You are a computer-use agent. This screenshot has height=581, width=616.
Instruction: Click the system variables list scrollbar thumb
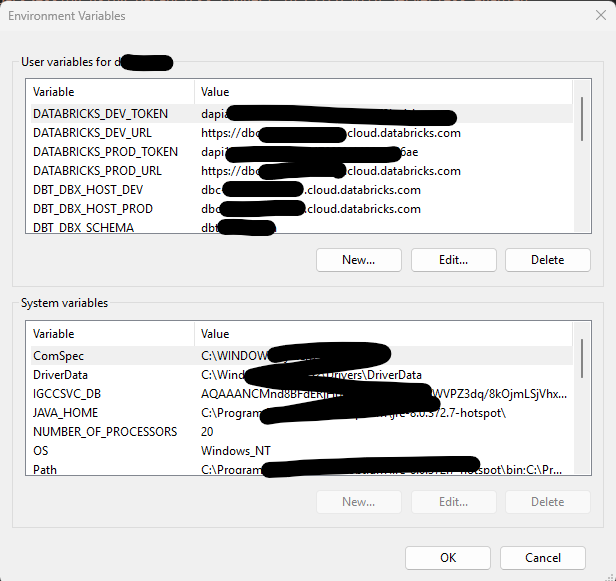click(582, 358)
